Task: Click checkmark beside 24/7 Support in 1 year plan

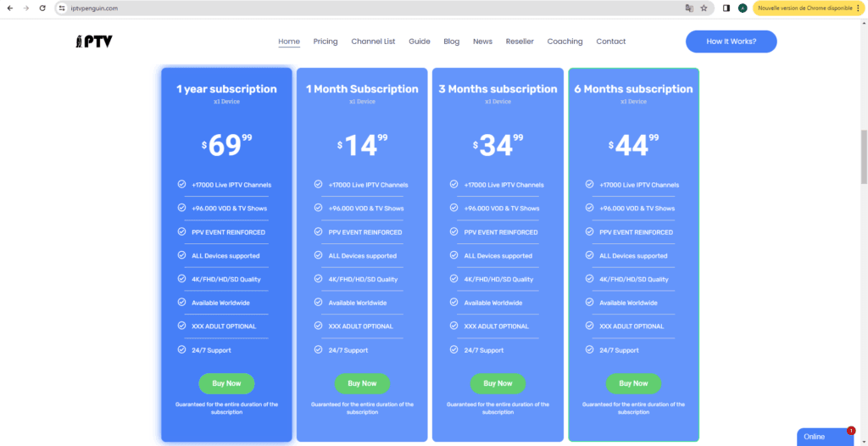Action: pos(181,349)
